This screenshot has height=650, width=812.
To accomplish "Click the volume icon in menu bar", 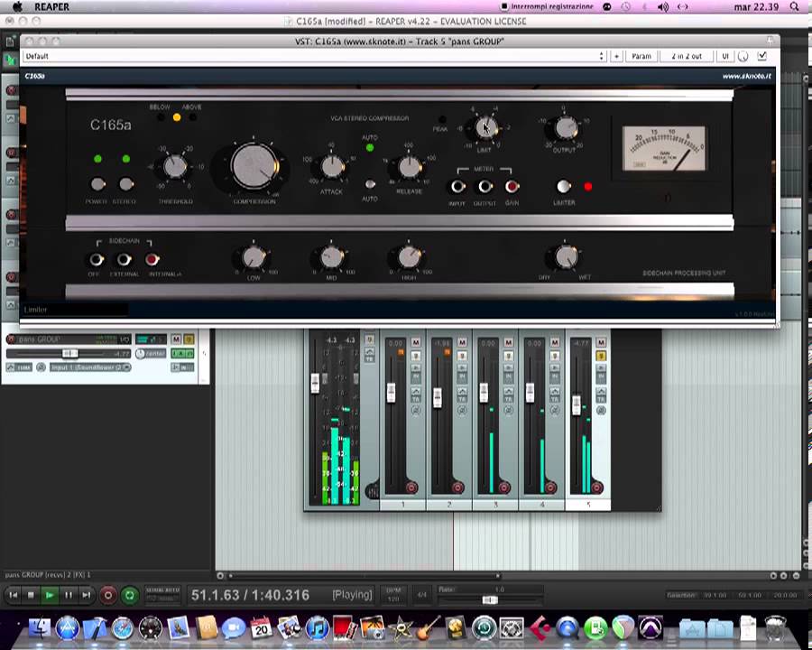I will 663,6.
